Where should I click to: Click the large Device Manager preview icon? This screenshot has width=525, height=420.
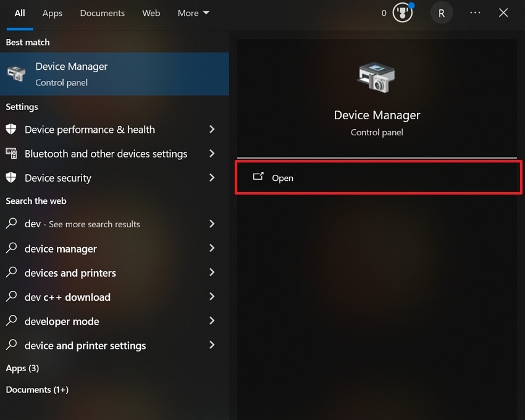[377, 77]
